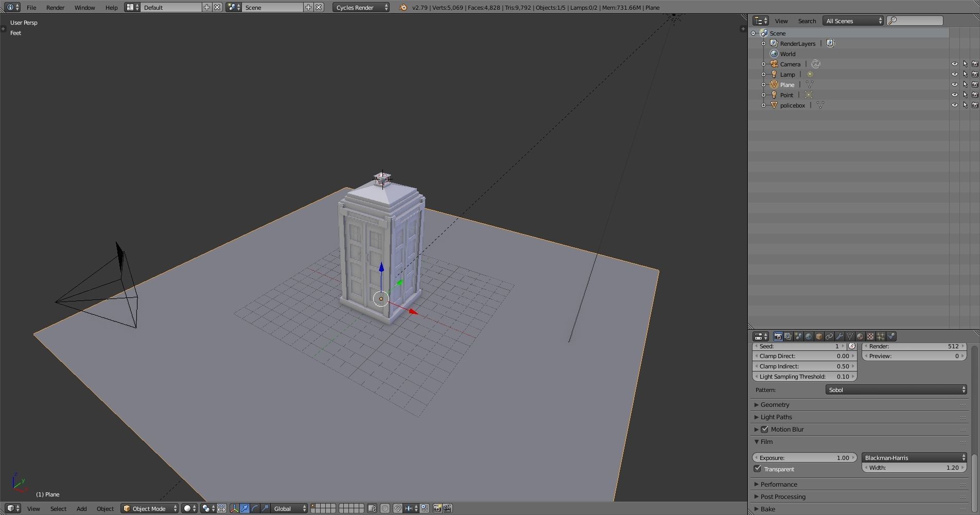Click the lock camera to layers icon

(372, 508)
